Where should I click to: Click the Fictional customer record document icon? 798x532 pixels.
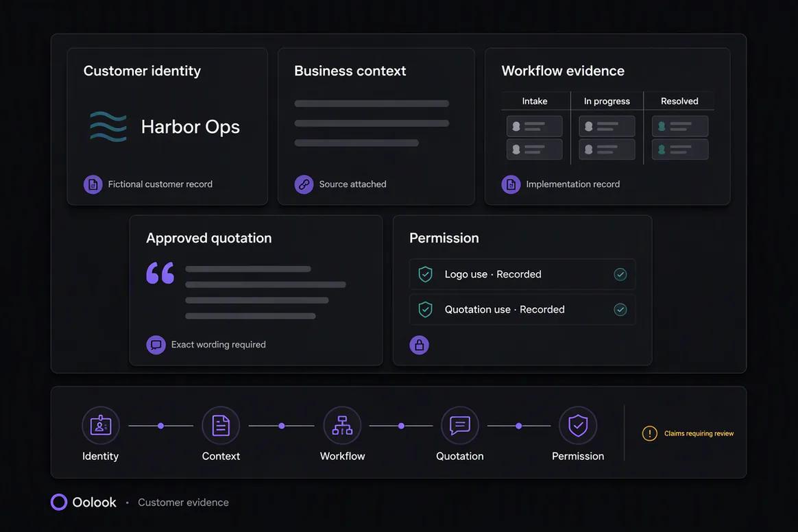pos(93,184)
